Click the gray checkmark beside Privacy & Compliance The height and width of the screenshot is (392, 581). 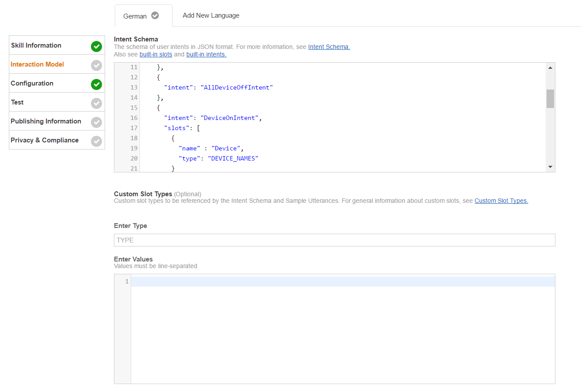point(96,141)
